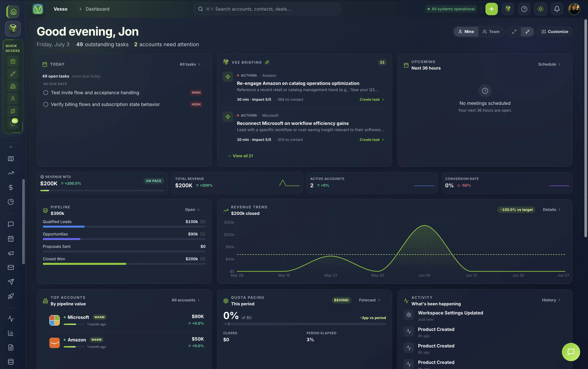Open Pipeline Open chevron link
Viewport: 588px width, 369px height.
[x=192, y=210]
